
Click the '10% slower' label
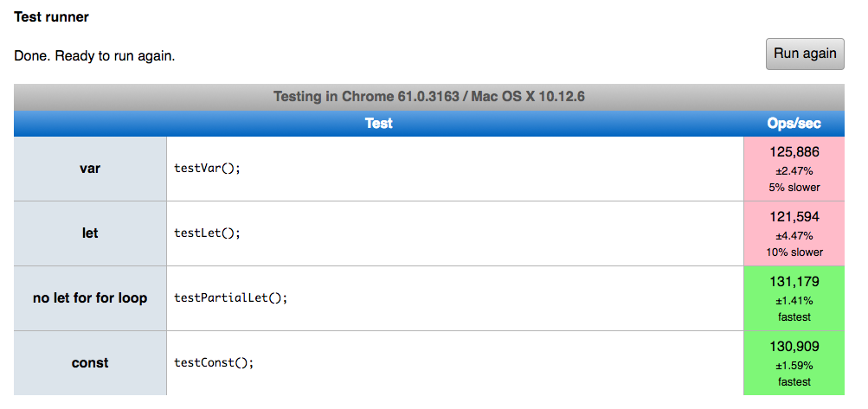pyautogui.click(x=794, y=252)
